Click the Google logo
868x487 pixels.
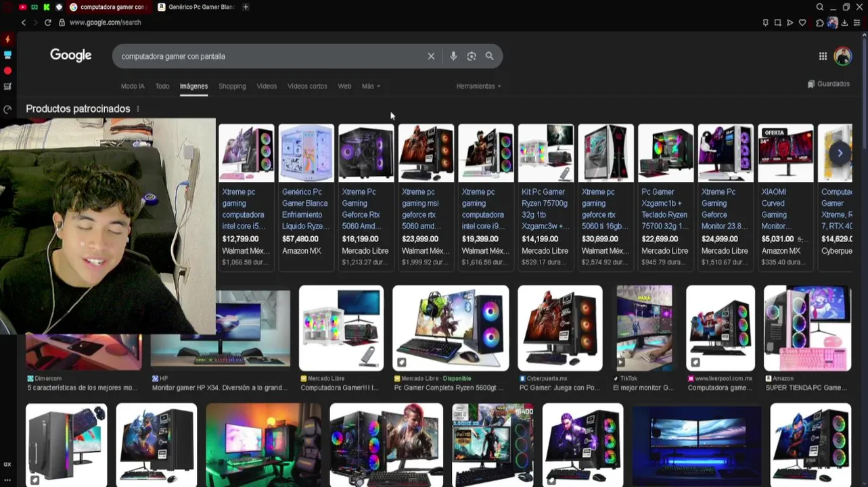coord(70,55)
